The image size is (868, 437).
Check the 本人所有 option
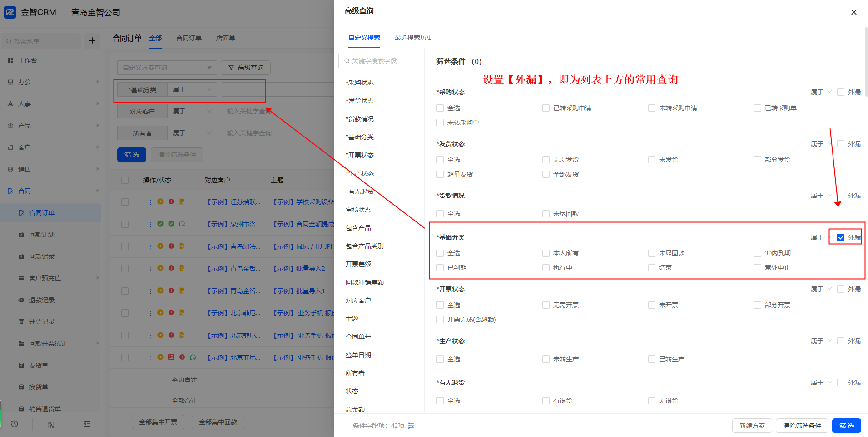pos(546,253)
